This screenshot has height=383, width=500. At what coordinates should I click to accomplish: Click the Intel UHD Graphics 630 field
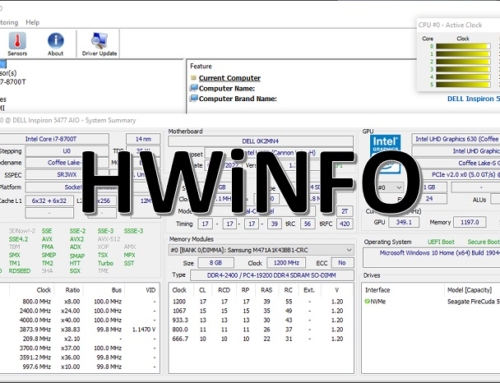click(456, 139)
